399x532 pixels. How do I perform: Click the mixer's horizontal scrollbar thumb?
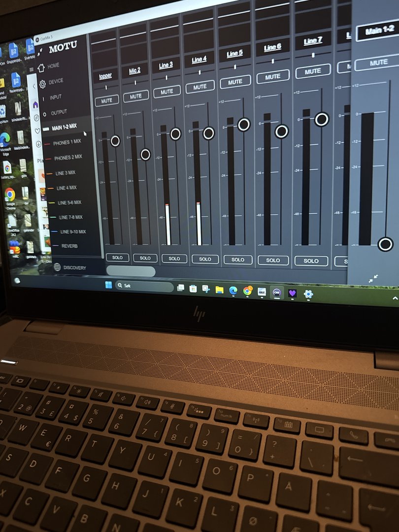pos(131,271)
